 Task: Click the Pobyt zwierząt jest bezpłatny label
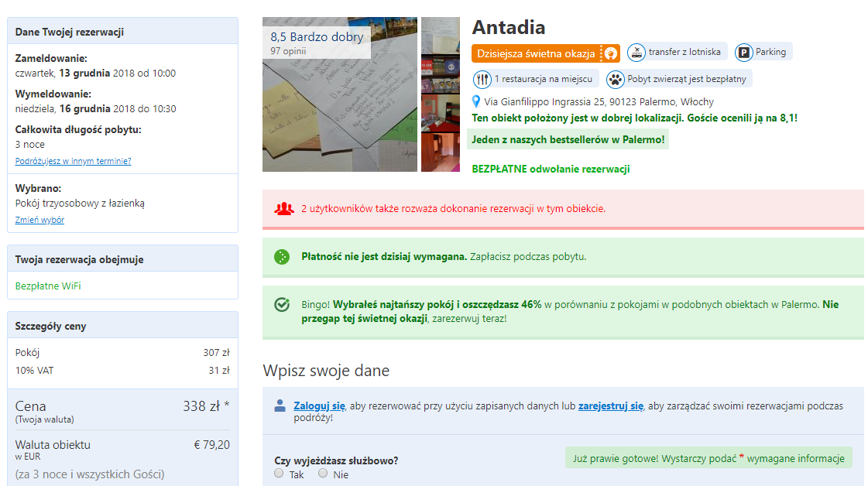(x=687, y=79)
